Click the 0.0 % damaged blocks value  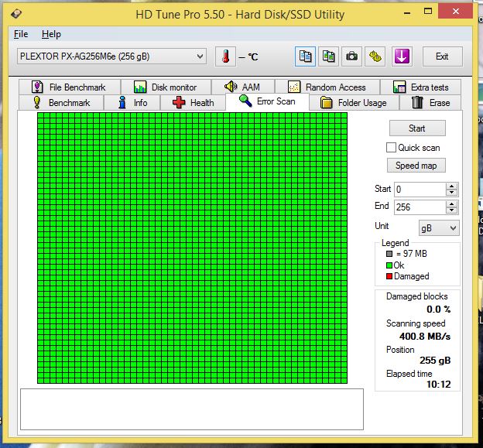click(438, 309)
